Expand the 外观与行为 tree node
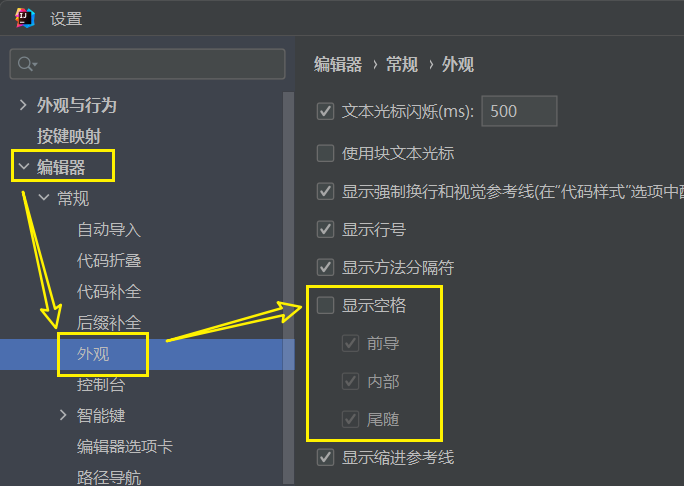This screenshot has height=486, width=684. pyautogui.click(x=23, y=105)
